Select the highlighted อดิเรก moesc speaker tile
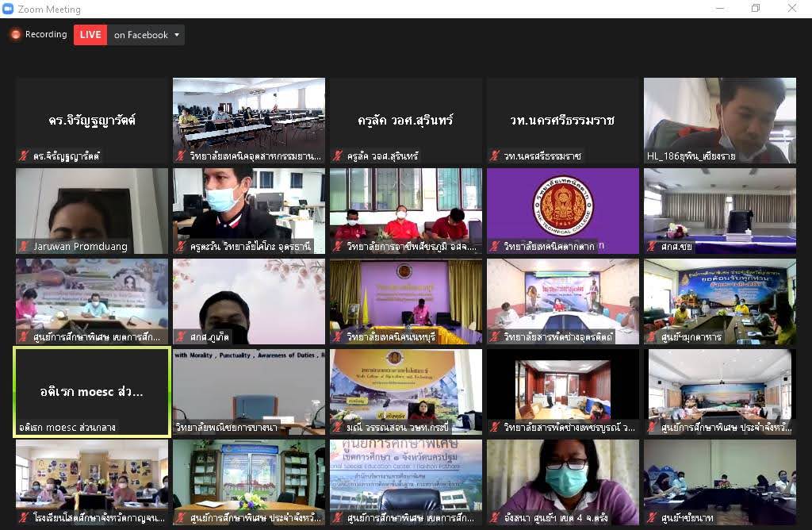Viewport: 812px width, 530px height. tap(91, 391)
